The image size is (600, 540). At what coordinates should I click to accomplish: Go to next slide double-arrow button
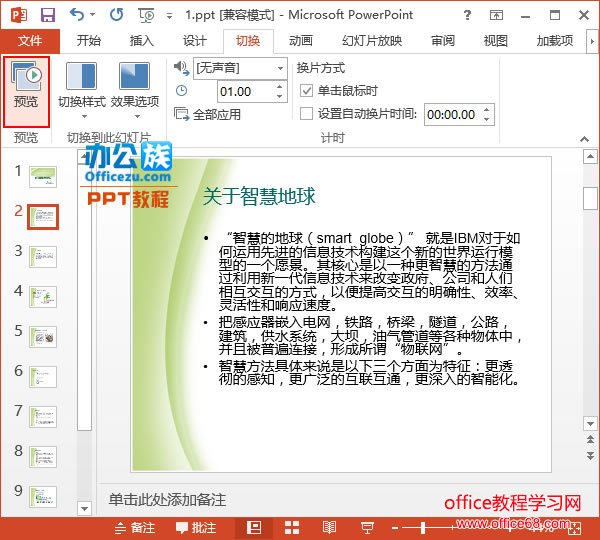(590, 455)
